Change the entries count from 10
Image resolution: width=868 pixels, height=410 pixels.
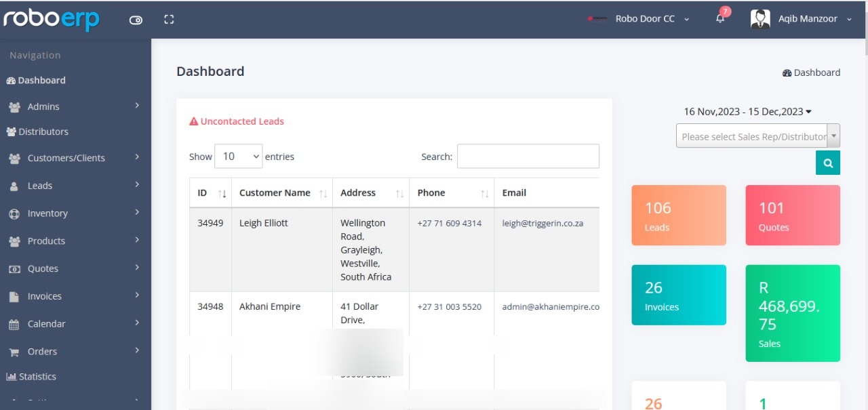pos(238,156)
